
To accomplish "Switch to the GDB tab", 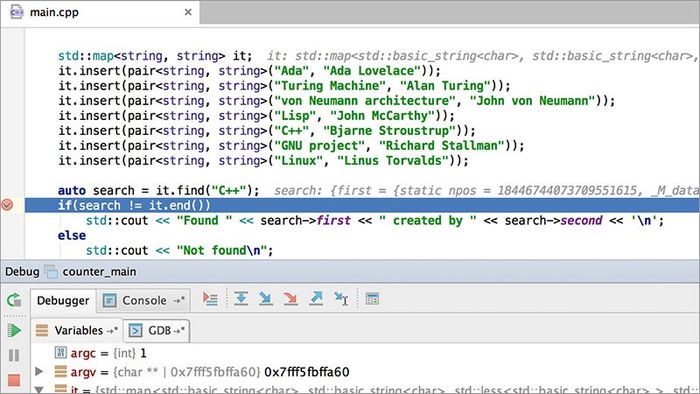I will (156, 331).
